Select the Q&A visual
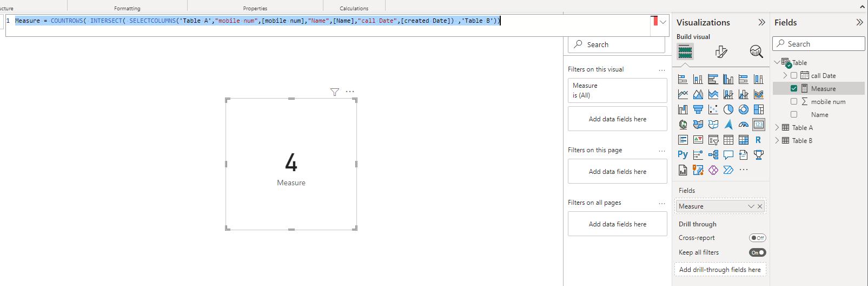 728,155
